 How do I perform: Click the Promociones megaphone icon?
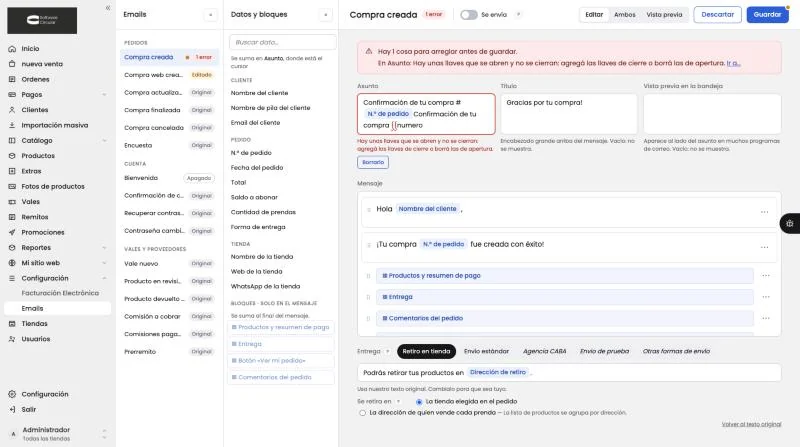pyautogui.click(x=12, y=233)
